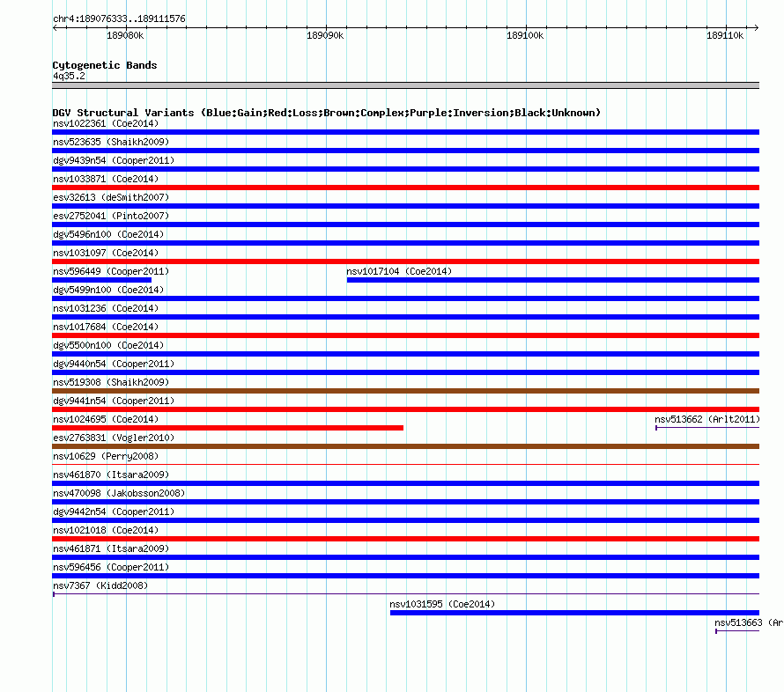Screen dimensions: 784x692
Task: Click the nsv1031097 (Coe2014) label
Action: point(106,253)
